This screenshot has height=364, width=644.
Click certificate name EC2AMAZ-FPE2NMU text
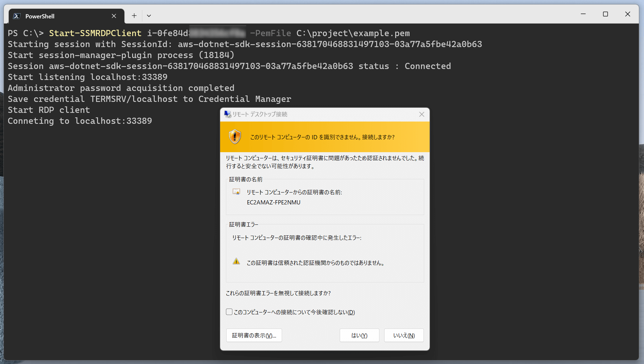[274, 202]
